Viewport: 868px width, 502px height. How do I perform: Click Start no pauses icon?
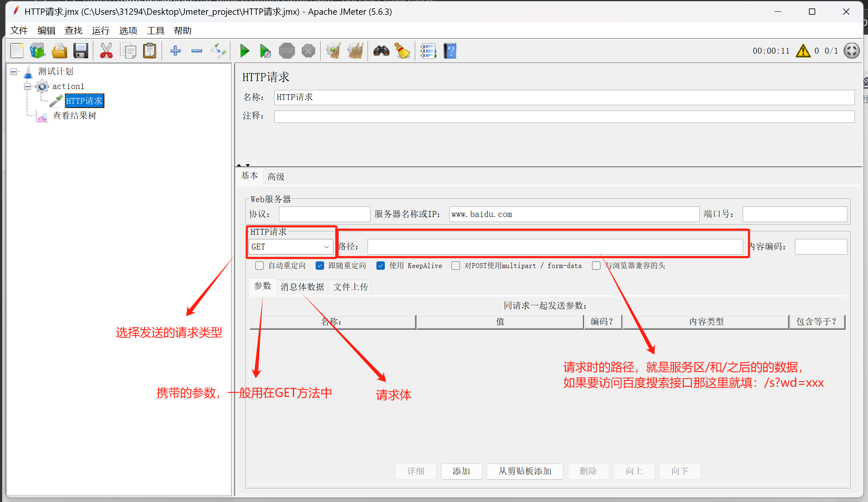(265, 51)
